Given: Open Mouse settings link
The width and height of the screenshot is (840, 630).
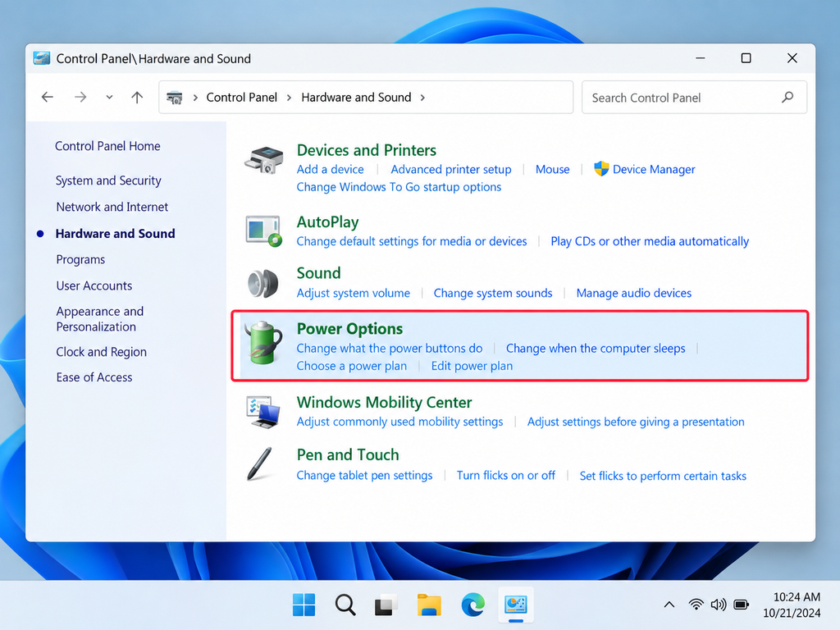Looking at the screenshot, I should [552, 169].
